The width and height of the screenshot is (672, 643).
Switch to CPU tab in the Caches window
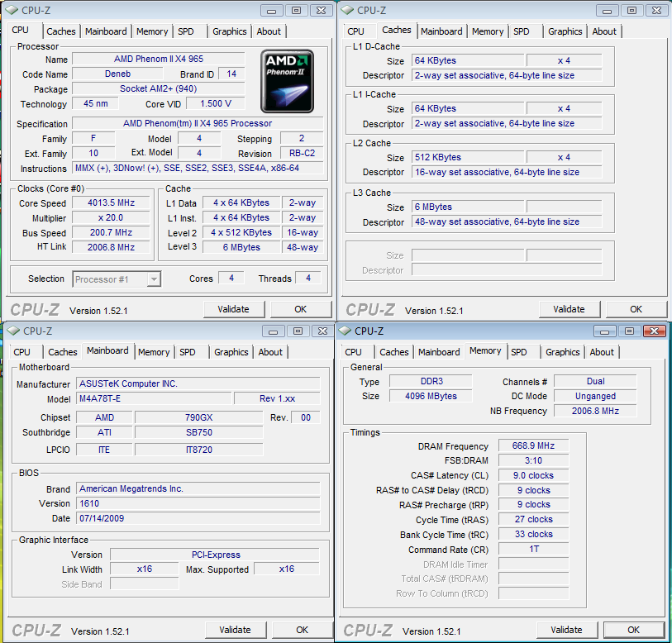coord(355,31)
